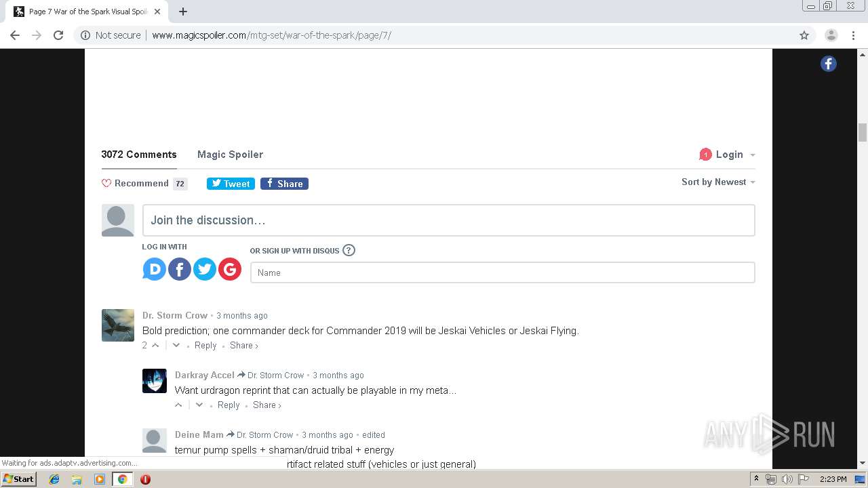Open Dr. Storm Crow's author name link
Viewport: 868px width, 488px height.
coord(175,315)
